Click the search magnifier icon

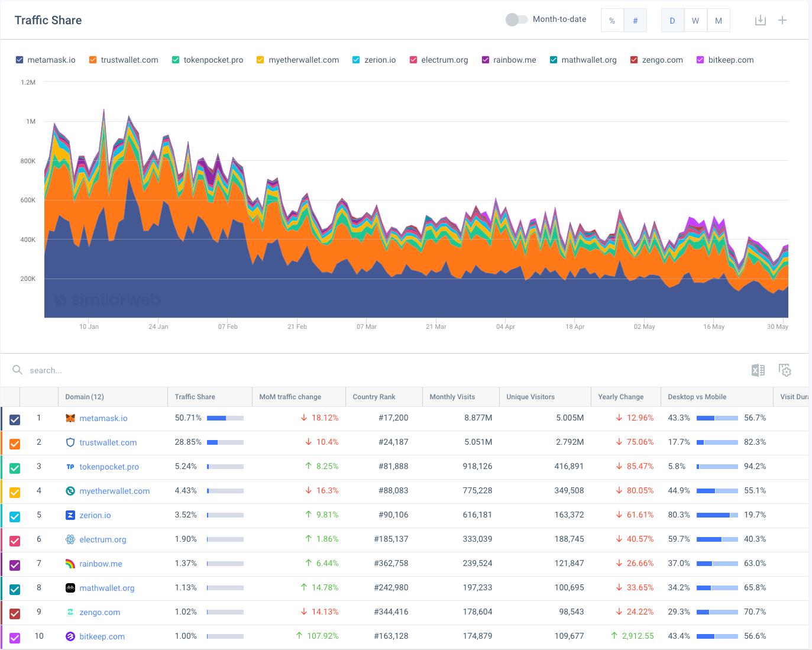click(x=18, y=370)
